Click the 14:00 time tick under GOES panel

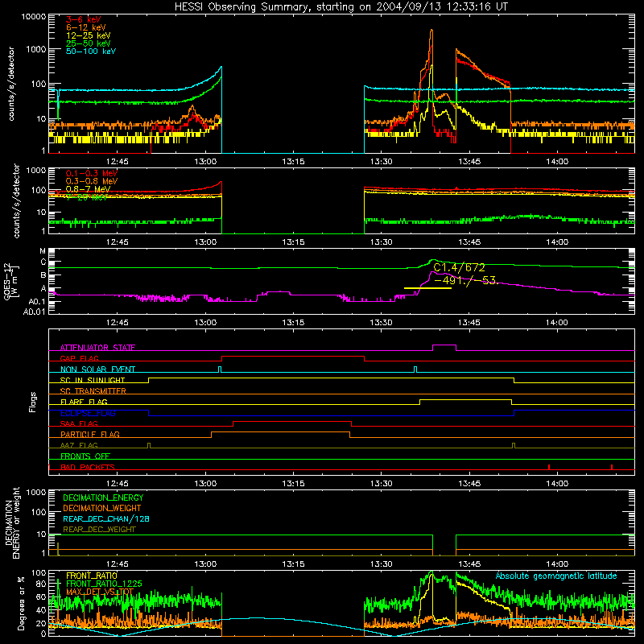[557, 323]
